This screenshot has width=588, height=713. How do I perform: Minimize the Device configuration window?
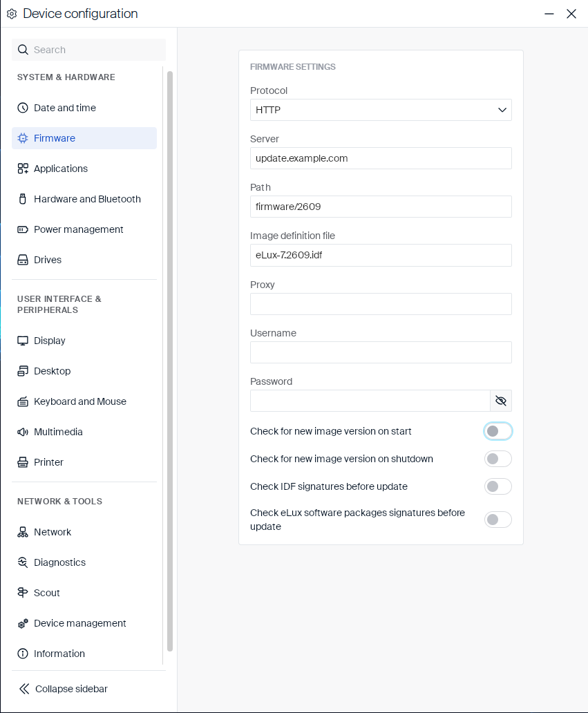(x=549, y=14)
